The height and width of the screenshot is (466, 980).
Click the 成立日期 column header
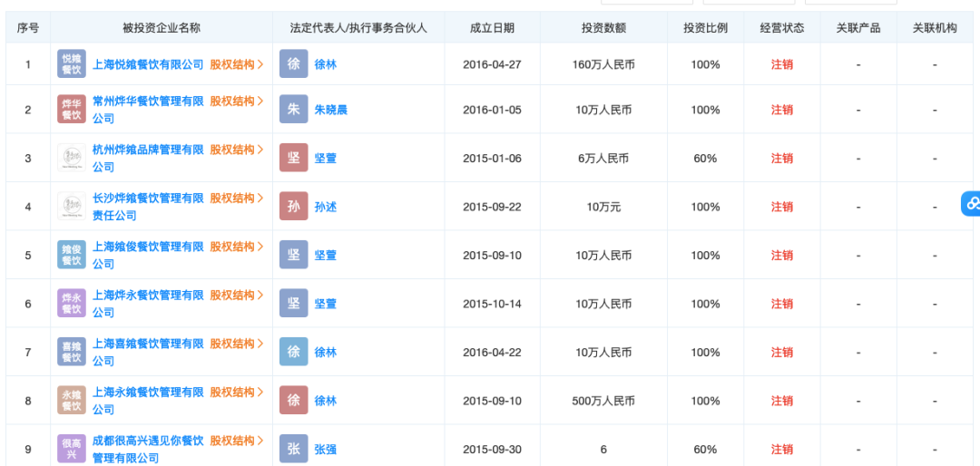[492, 28]
